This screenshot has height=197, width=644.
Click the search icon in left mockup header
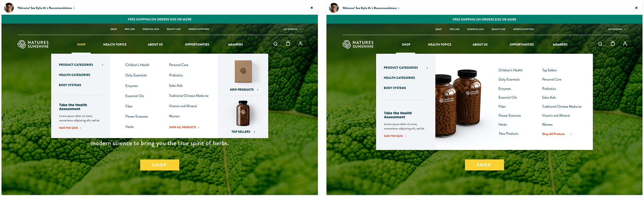[x=275, y=44]
